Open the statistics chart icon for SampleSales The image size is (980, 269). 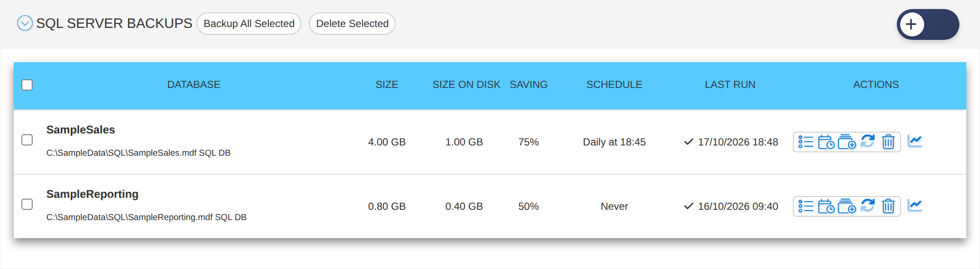(915, 141)
